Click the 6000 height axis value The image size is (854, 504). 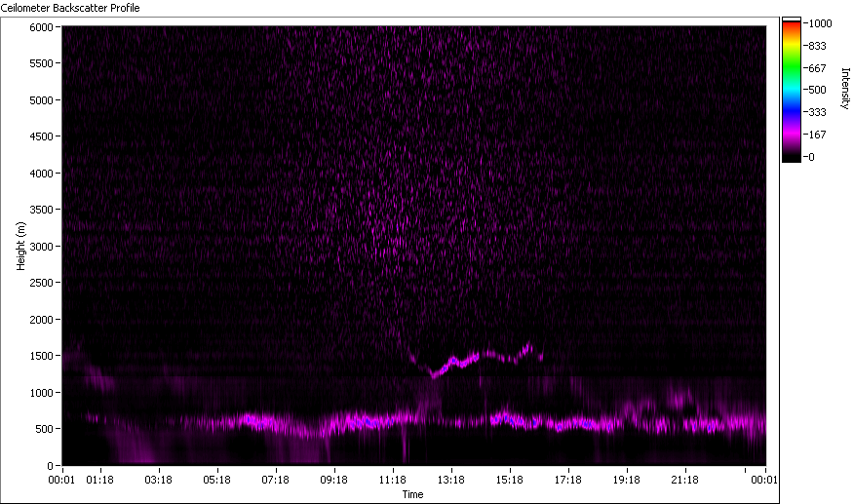coord(41,27)
